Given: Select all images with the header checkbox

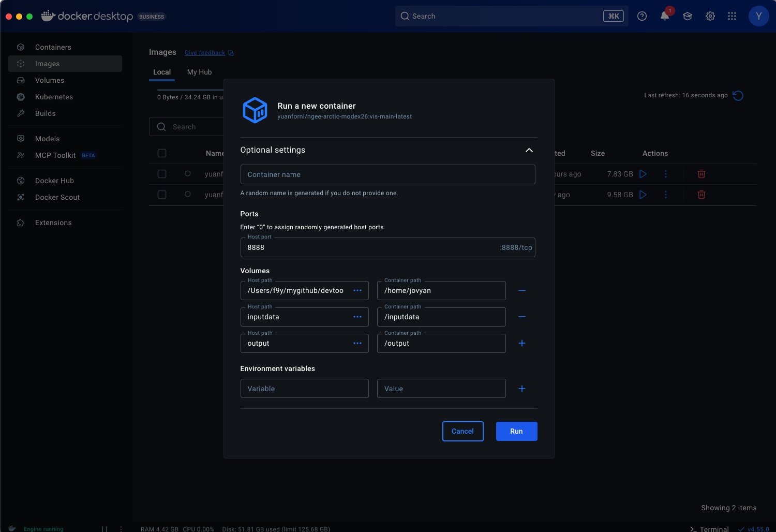Looking at the screenshot, I should [162, 153].
